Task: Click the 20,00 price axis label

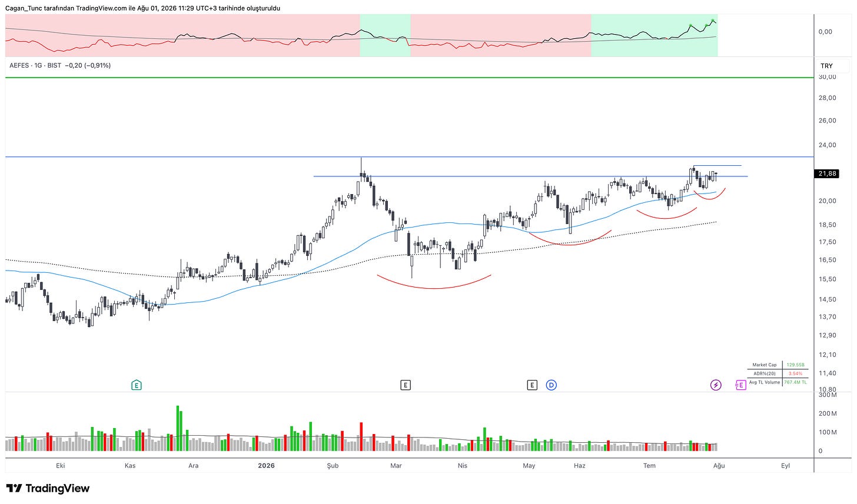Action: 827,201
